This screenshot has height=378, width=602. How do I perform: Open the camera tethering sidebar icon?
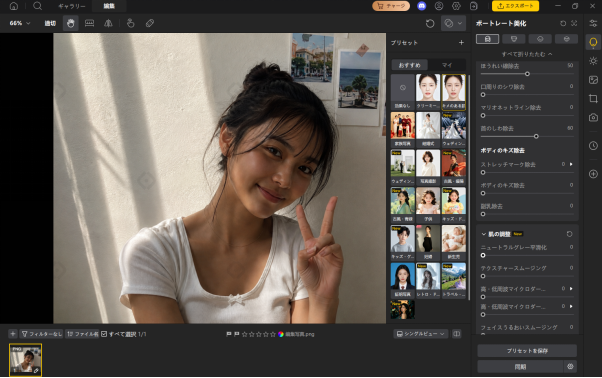point(593,117)
